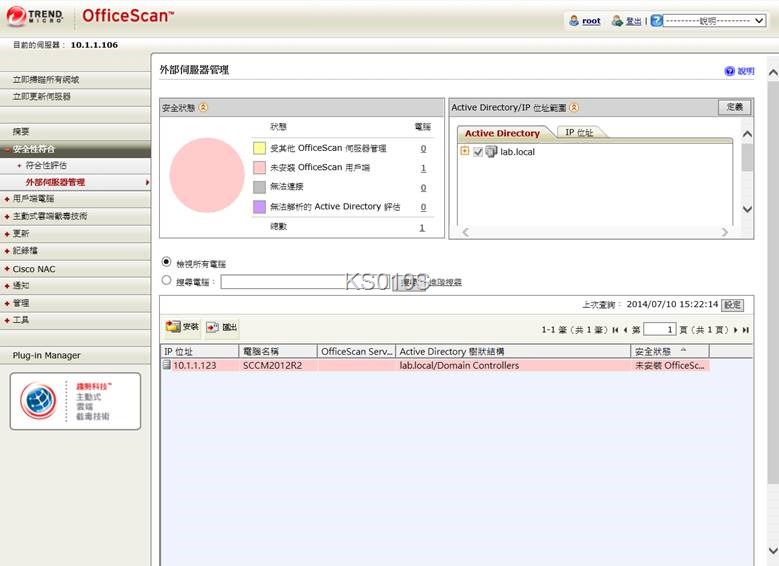779x566 pixels.
Task: Click the 定義 button
Action: [734, 107]
